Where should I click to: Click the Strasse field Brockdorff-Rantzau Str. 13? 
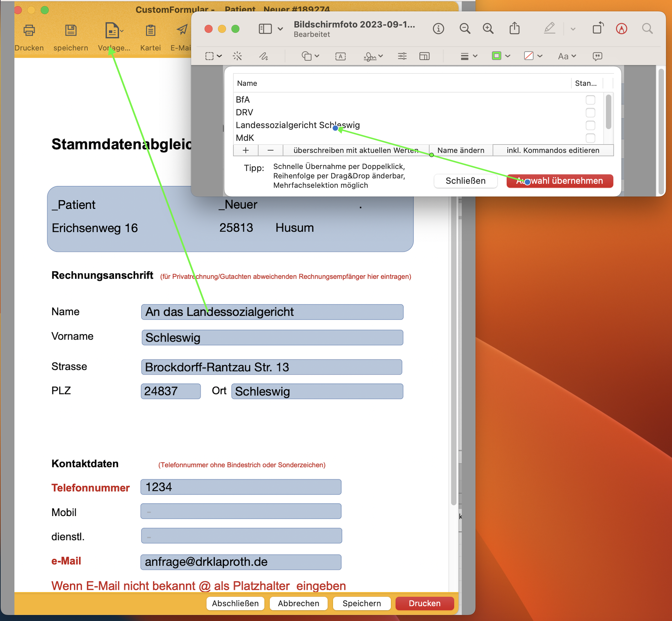click(x=272, y=367)
